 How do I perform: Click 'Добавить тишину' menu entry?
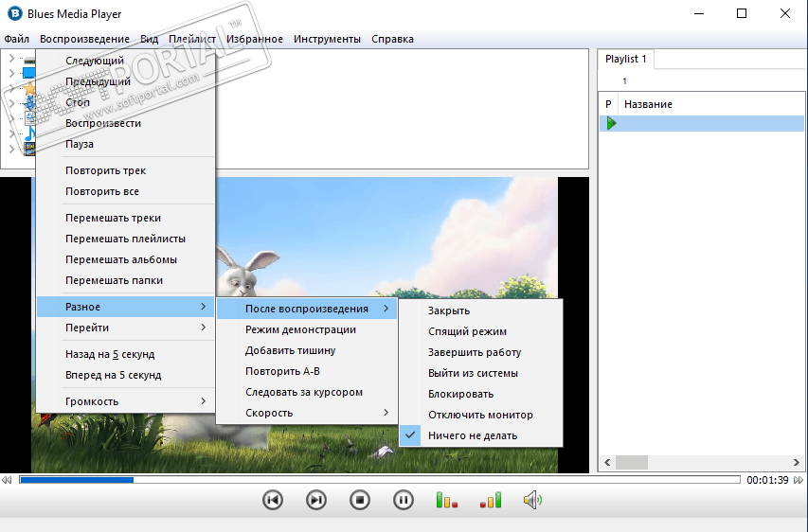(307, 350)
